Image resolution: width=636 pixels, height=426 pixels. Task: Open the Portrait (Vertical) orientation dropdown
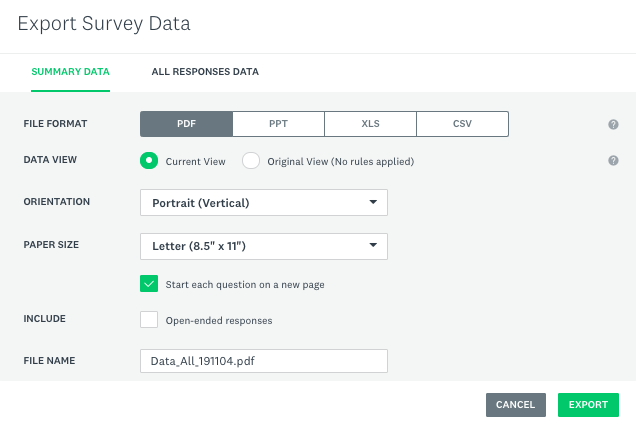click(x=264, y=202)
